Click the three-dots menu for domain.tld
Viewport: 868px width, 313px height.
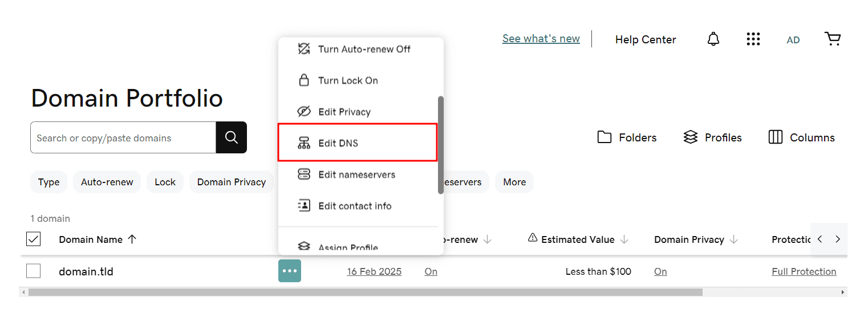(x=290, y=271)
